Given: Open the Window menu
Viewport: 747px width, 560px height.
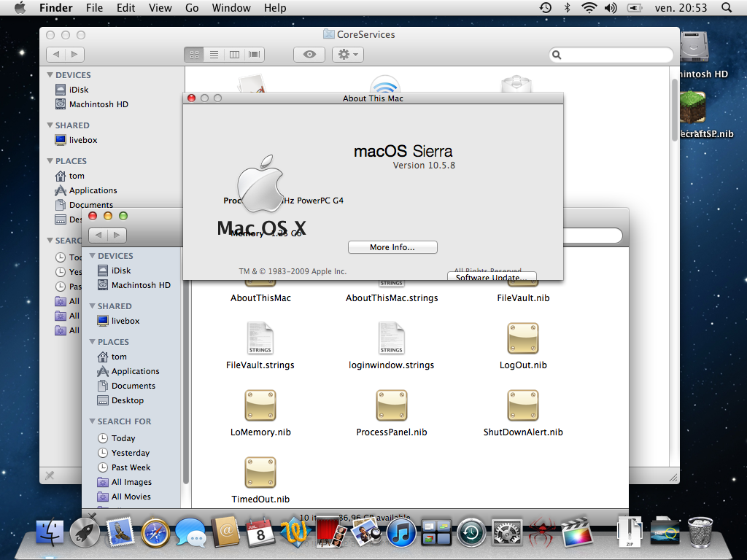Looking at the screenshot, I should (x=231, y=7).
